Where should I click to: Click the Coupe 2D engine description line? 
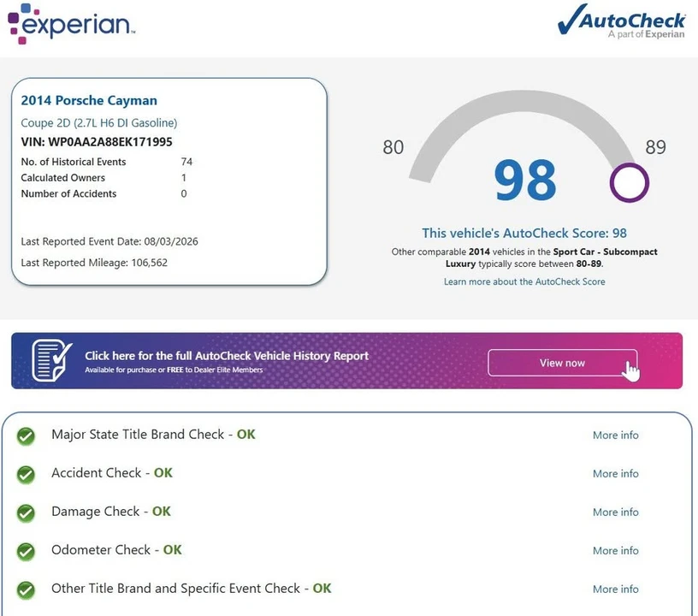point(99,123)
